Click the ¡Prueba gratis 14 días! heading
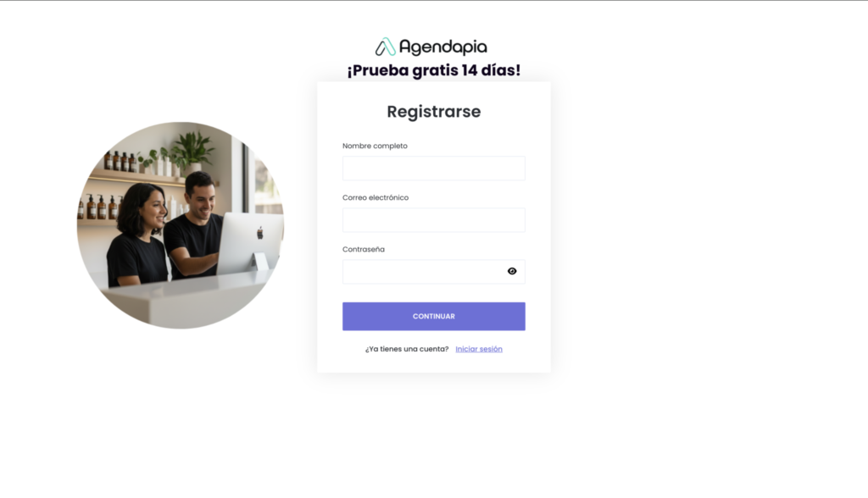The height and width of the screenshot is (498, 868). 433,70
